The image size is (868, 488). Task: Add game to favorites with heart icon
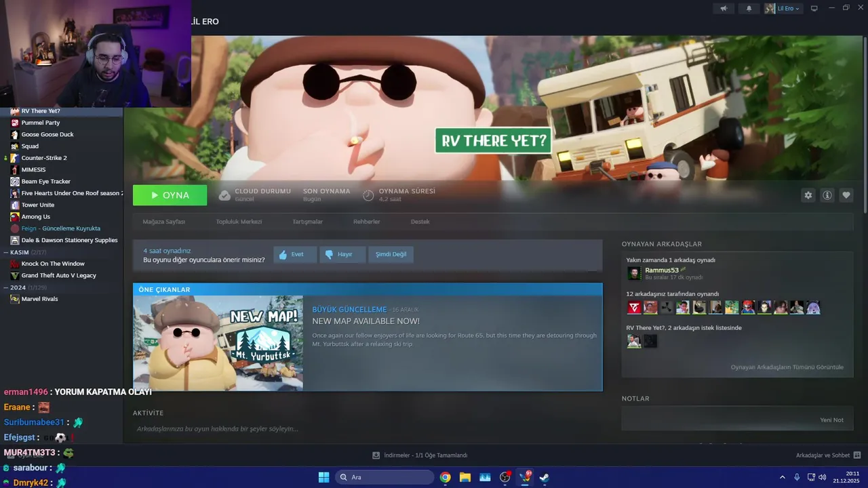coord(846,195)
